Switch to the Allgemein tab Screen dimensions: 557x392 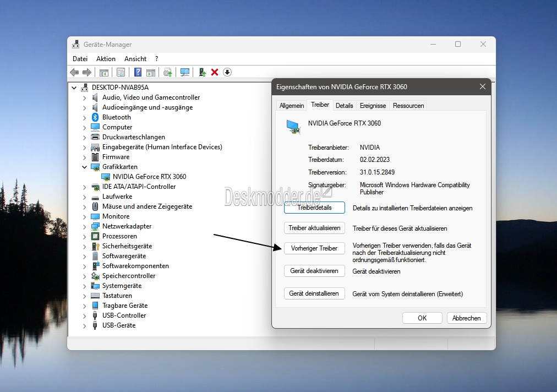[x=292, y=106]
